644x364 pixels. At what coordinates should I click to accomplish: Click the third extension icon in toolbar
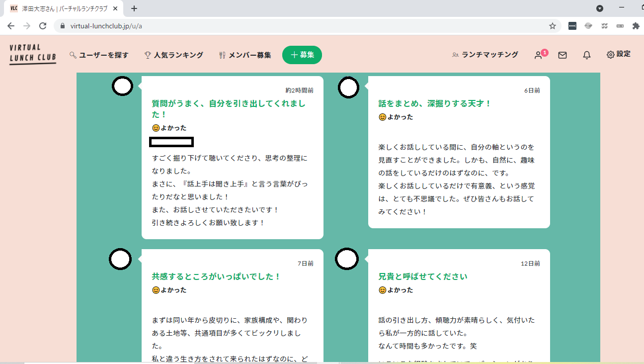[604, 26]
